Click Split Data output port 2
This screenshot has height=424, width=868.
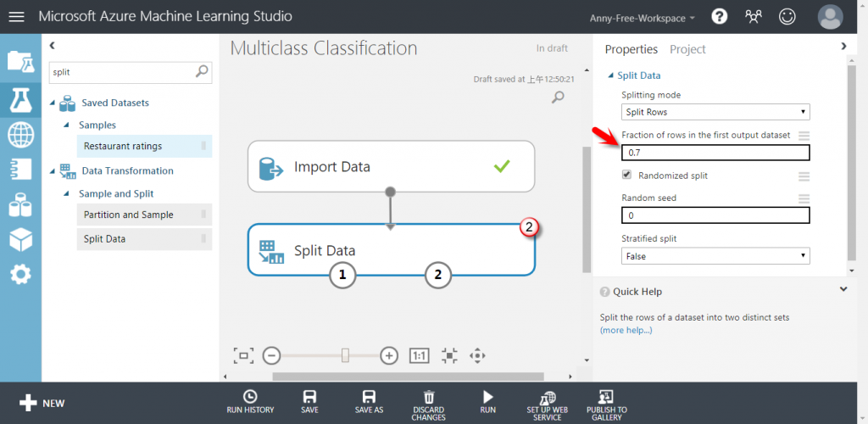438,275
